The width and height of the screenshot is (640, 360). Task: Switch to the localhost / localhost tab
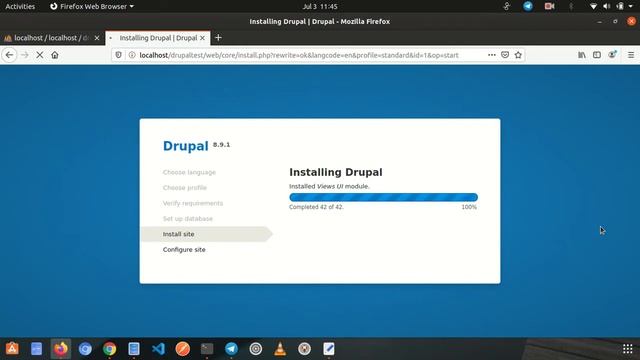click(x=52, y=38)
